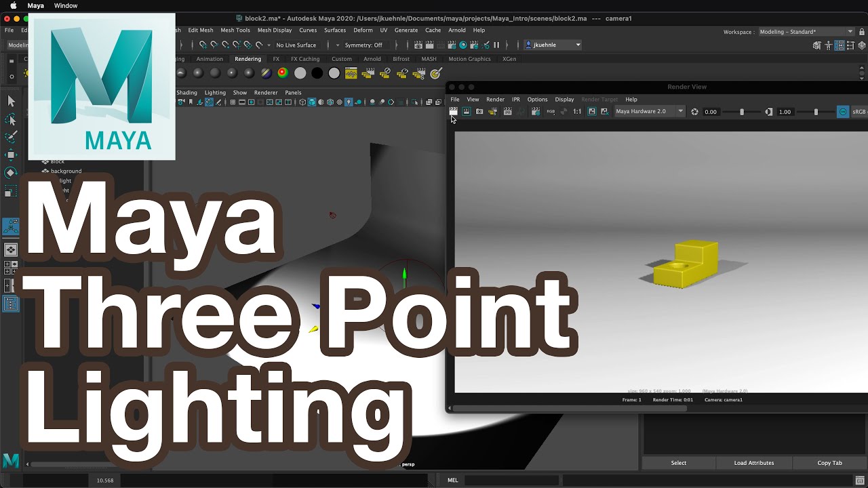Click the yellow waveform shelf icon
Screen dimensions: 868x488
coord(351,73)
